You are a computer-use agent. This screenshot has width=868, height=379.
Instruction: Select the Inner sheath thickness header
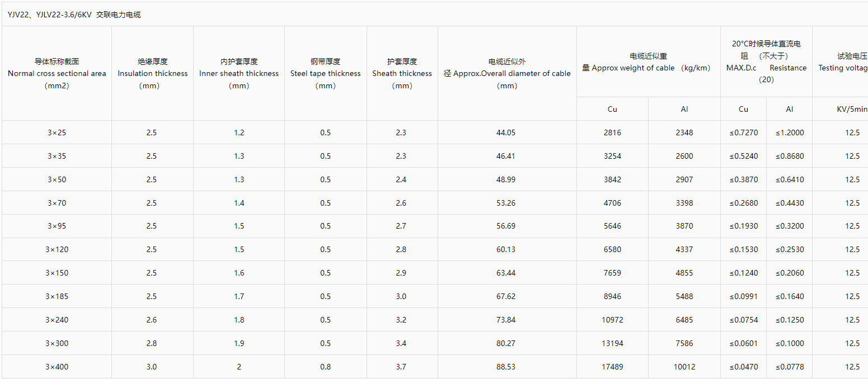pos(239,73)
